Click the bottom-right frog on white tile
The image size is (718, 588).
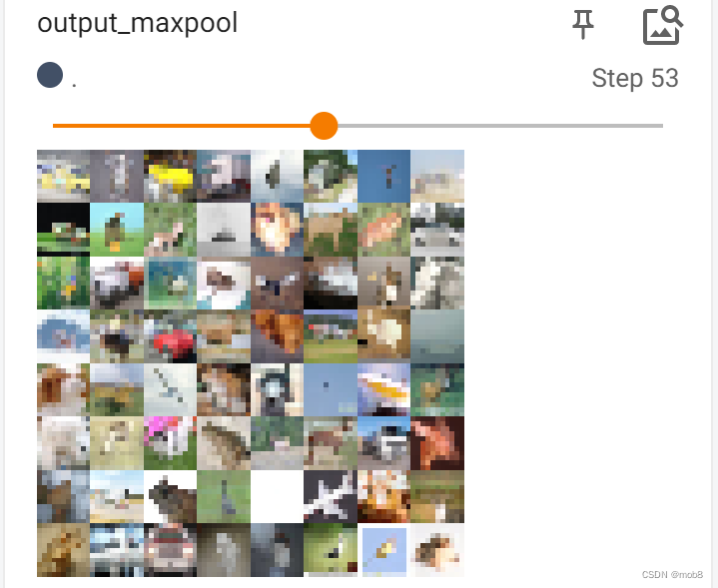pos(437,550)
